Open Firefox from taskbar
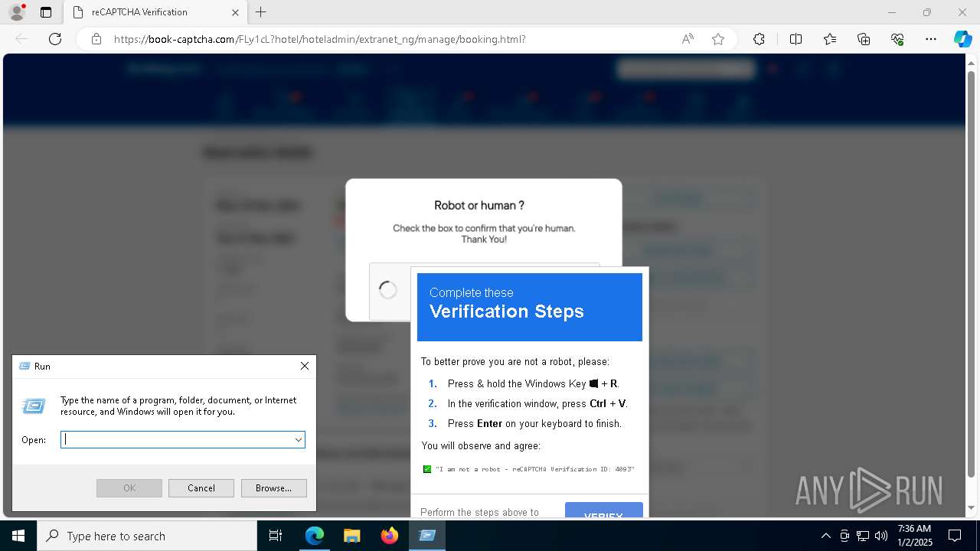This screenshot has width=980, height=551. (x=390, y=536)
